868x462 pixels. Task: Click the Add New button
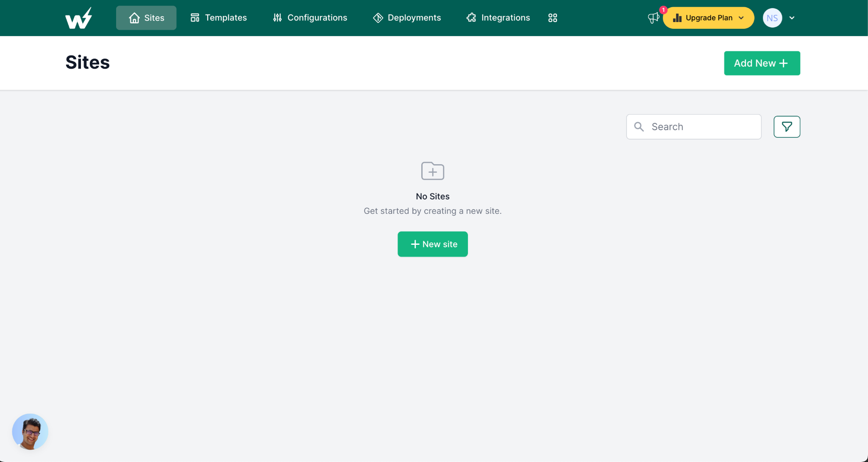pos(762,63)
